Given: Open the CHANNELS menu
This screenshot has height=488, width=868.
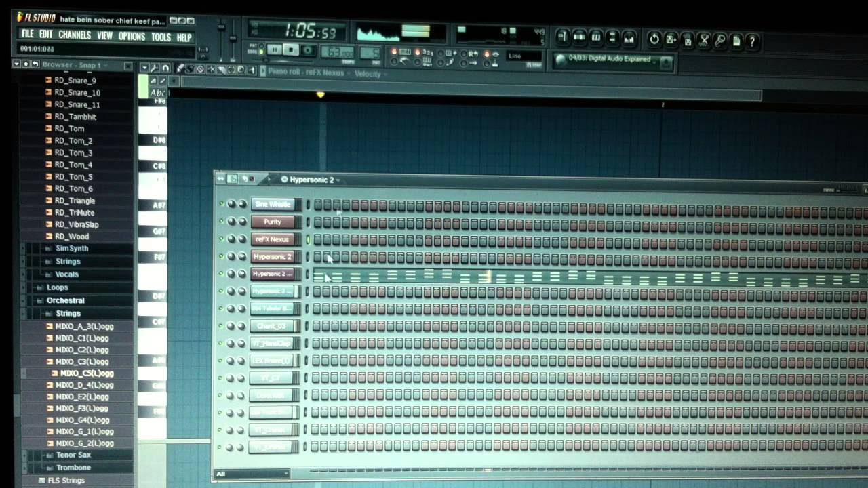Looking at the screenshot, I should (75, 35).
